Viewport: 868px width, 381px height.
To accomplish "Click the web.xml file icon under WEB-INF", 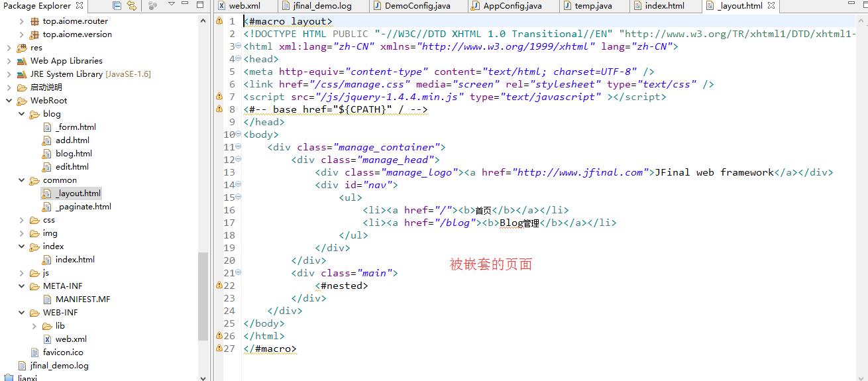I will [47, 339].
